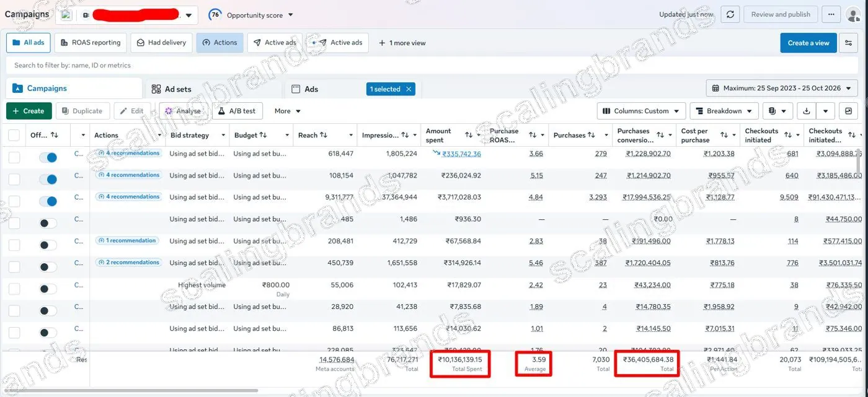
Task: Open the profile avatar menu
Action: click(853, 14)
